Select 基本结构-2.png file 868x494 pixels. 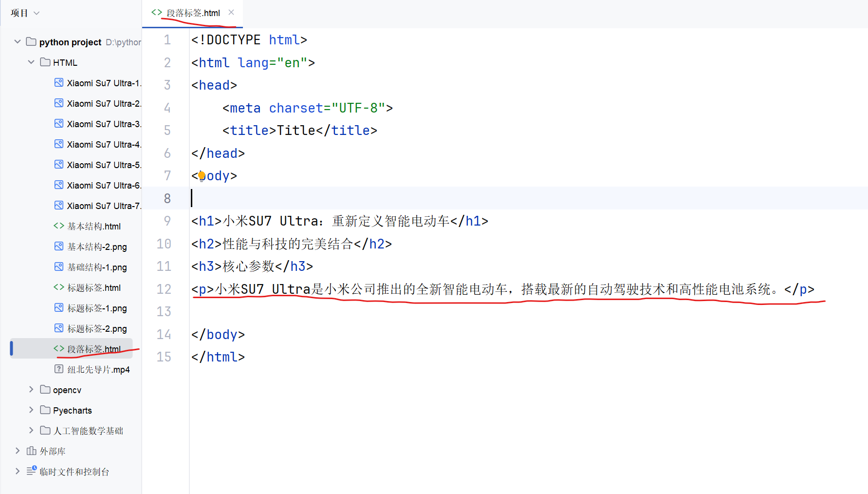click(97, 247)
